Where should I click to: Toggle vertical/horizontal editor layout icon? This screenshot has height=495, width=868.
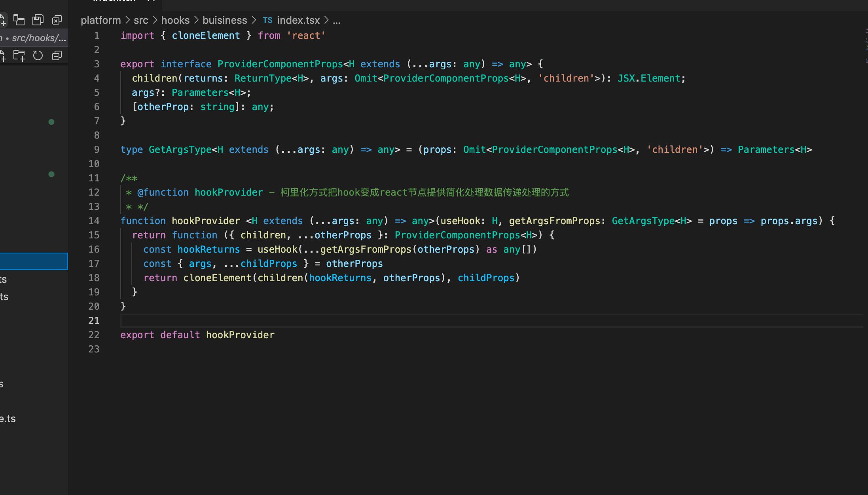coord(19,20)
